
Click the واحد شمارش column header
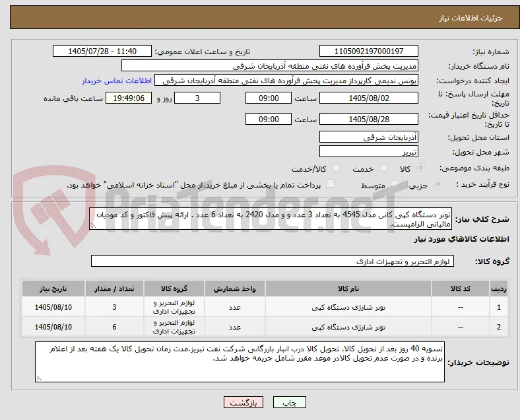click(234, 289)
